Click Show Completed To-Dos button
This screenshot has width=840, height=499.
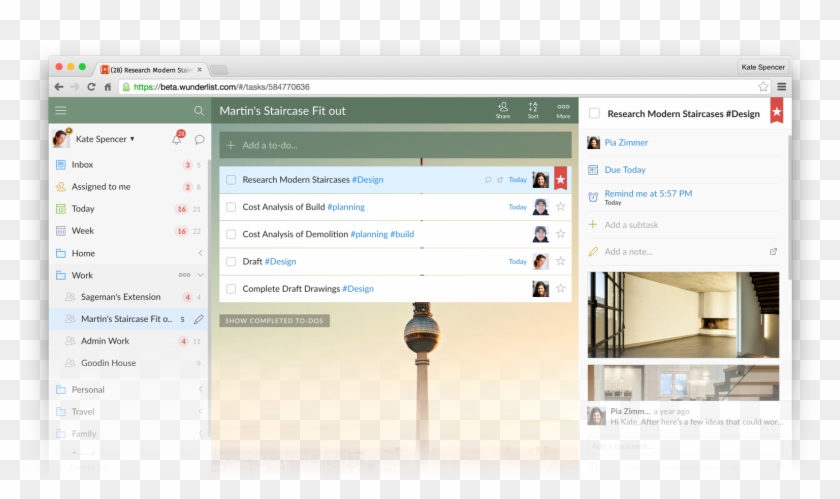(274, 321)
